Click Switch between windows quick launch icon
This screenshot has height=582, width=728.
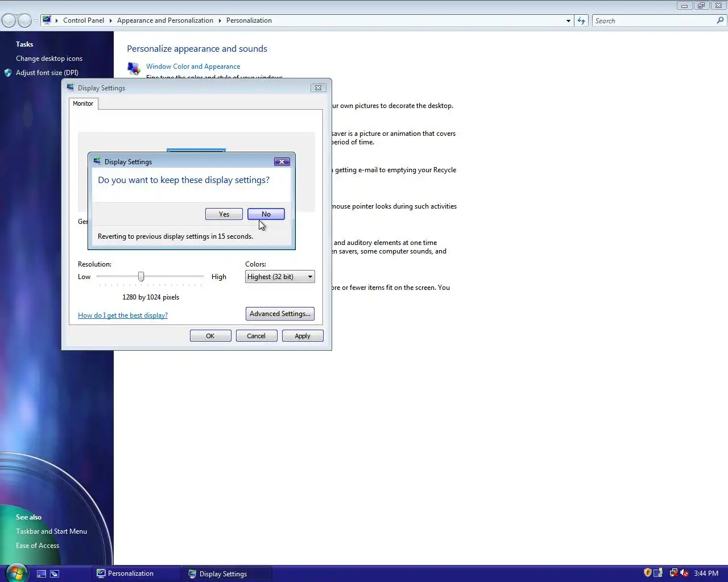[55, 574]
